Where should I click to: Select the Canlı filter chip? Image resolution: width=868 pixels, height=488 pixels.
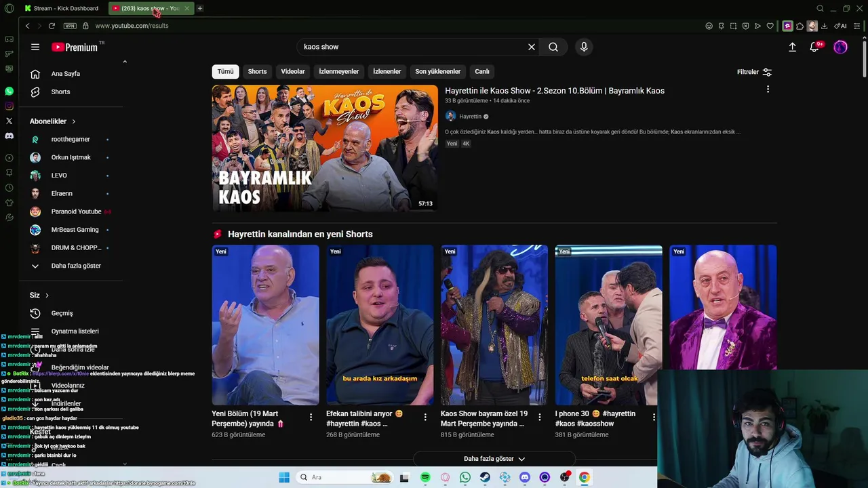[482, 71]
